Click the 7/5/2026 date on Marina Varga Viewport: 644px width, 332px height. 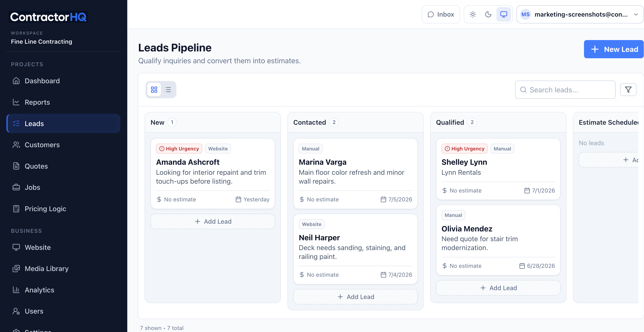(396, 199)
